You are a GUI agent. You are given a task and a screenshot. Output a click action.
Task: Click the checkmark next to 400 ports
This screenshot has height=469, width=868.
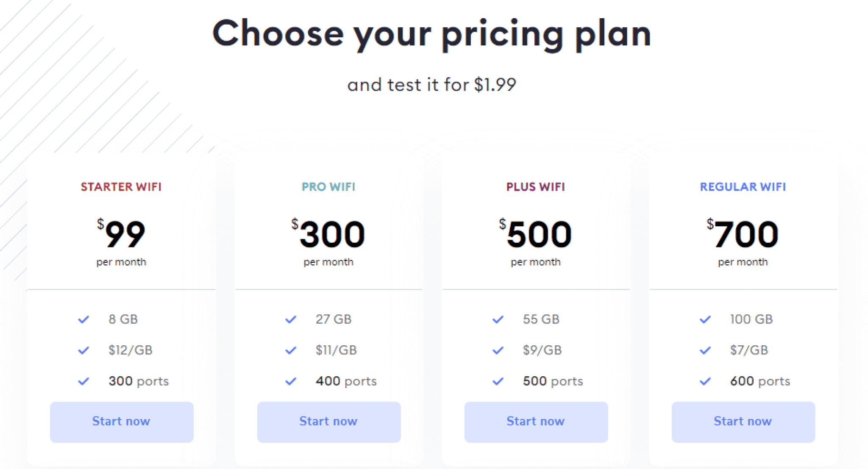(291, 381)
